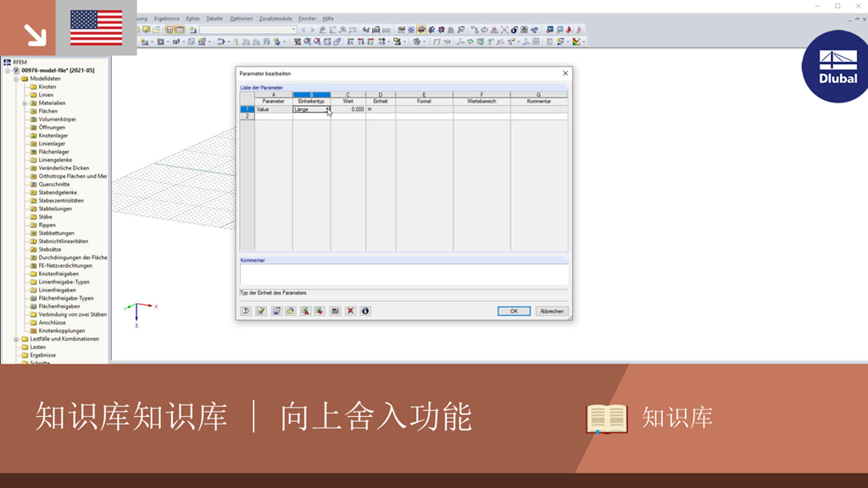The height and width of the screenshot is (488, 868).
Task: Open the Tabelle menu
Action: pos(214,19)
